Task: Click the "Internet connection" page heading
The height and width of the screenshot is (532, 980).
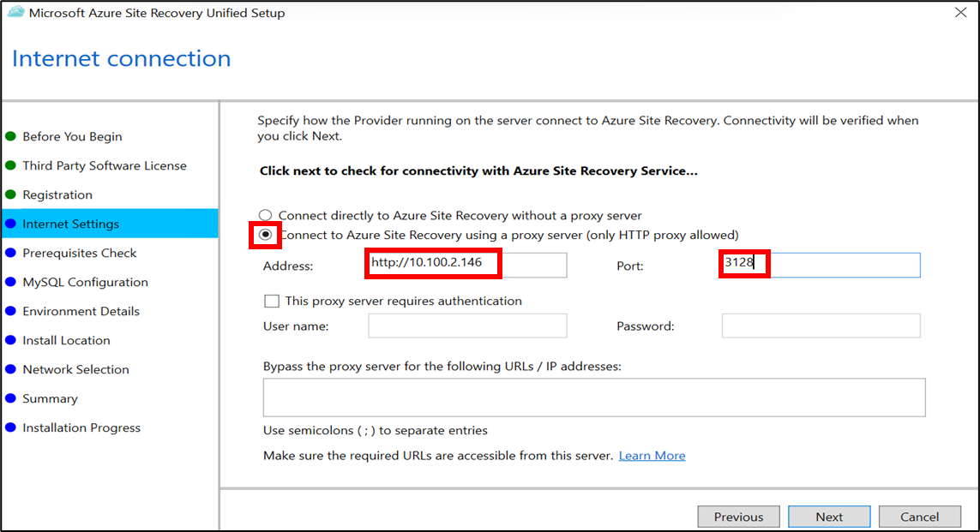Action: tap(121, 59)
